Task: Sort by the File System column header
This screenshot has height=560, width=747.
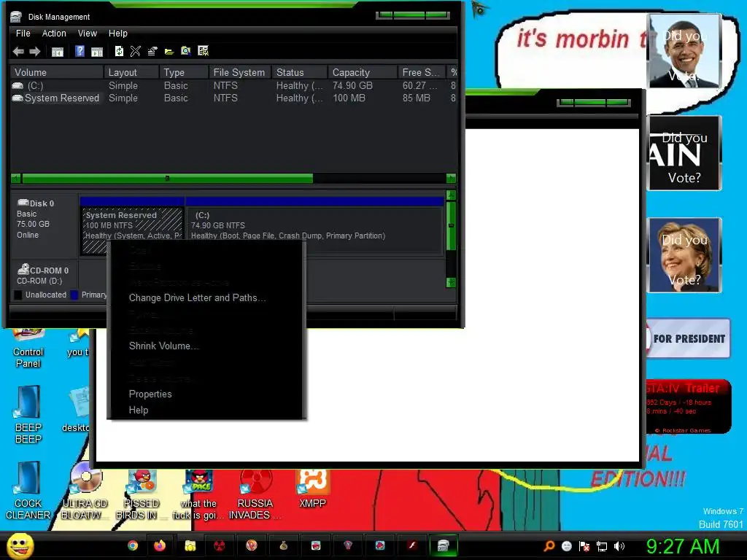Action: click(239, 72)
